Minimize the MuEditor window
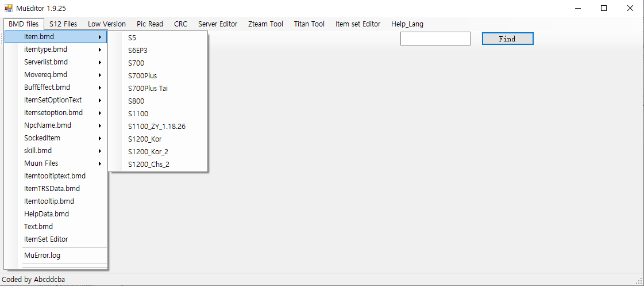The width and height of the screenshot is (644, 286). pos(578,8)
